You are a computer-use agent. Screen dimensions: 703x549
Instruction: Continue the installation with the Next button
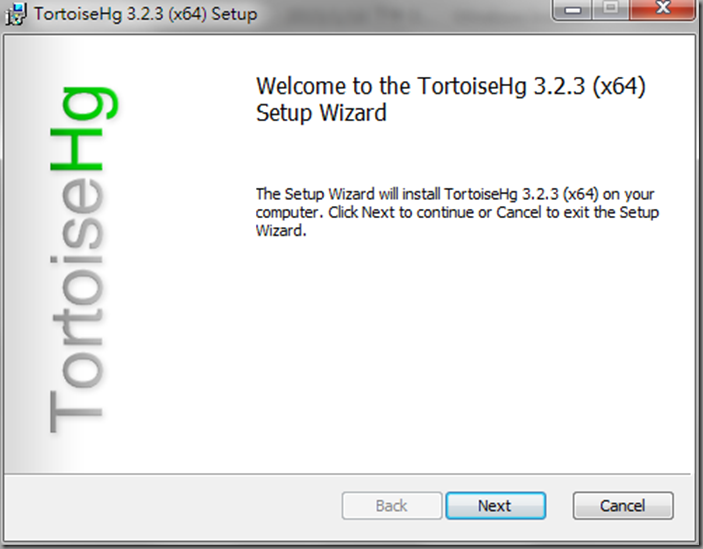click(495, 506)
